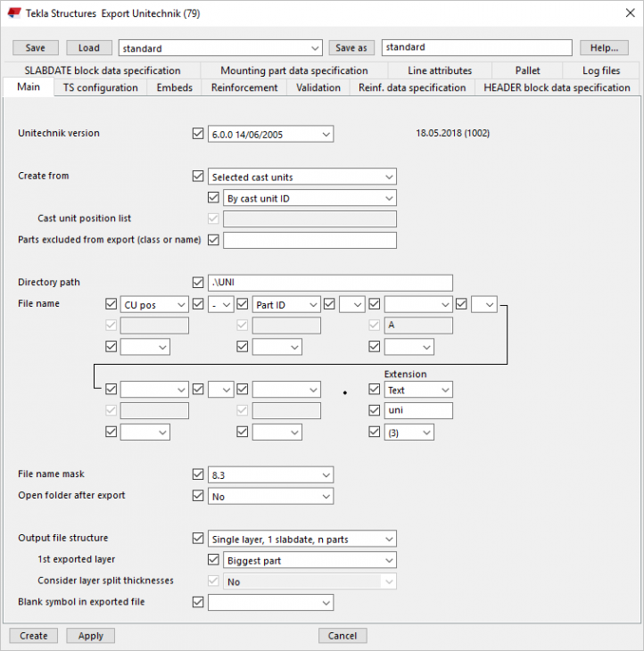
Task: Close the Export Unitechnik dialog
Action: tap(623, 13)
